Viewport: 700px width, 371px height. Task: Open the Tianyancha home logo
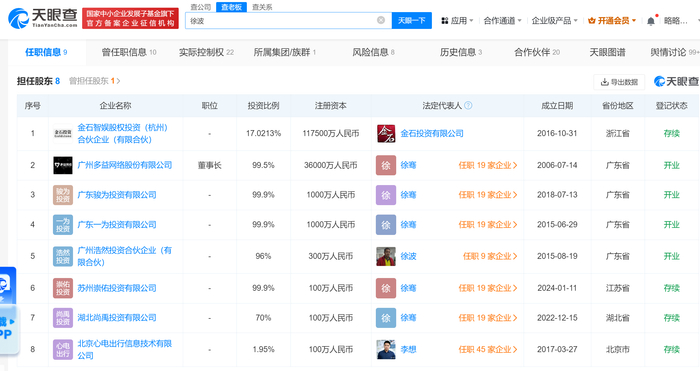[43, 18]
